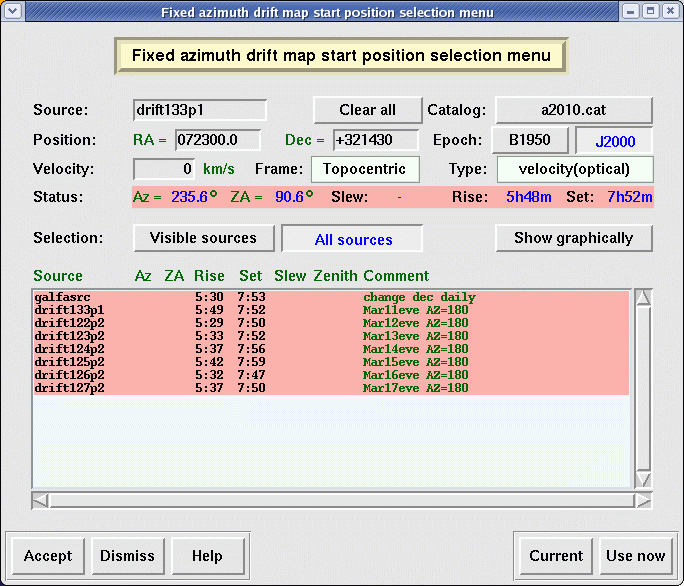
Task: Open the a2010.cat catalog selector
Action: (x=574, y=110)
